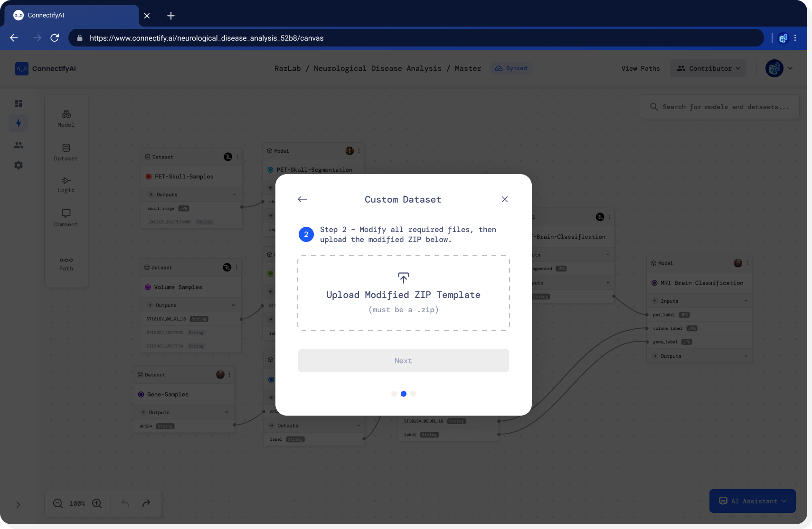Select the Dataset tool in palette
The image size is (812, 529).
pos(66,152)
